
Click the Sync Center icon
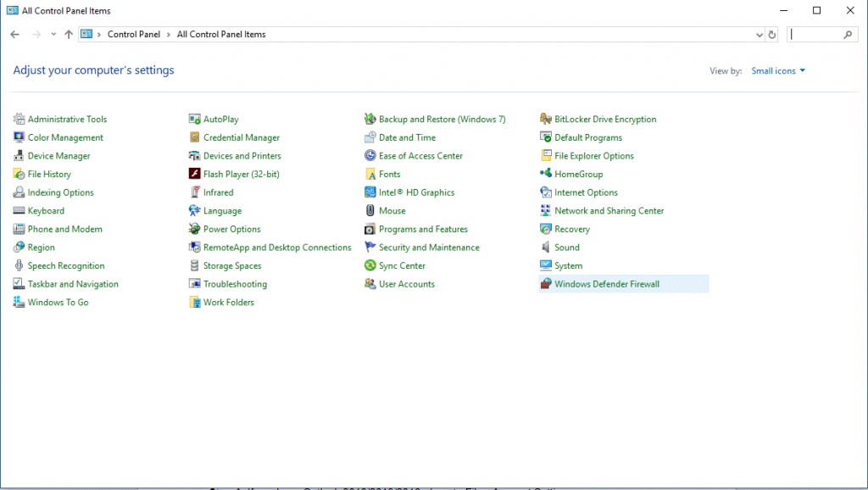[x=370, y=265]
